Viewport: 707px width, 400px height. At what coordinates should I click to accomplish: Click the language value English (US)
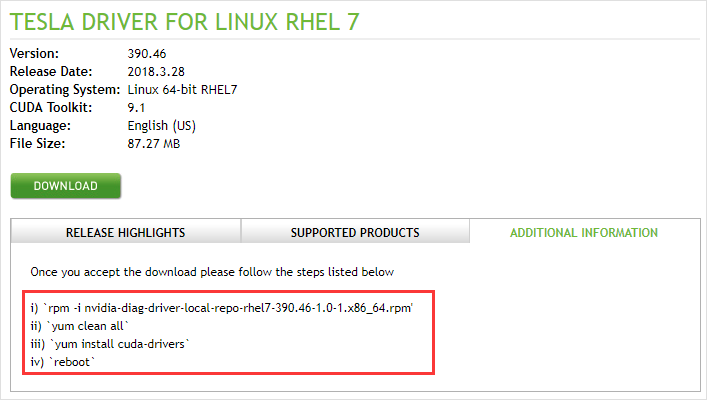coord(162,126)
